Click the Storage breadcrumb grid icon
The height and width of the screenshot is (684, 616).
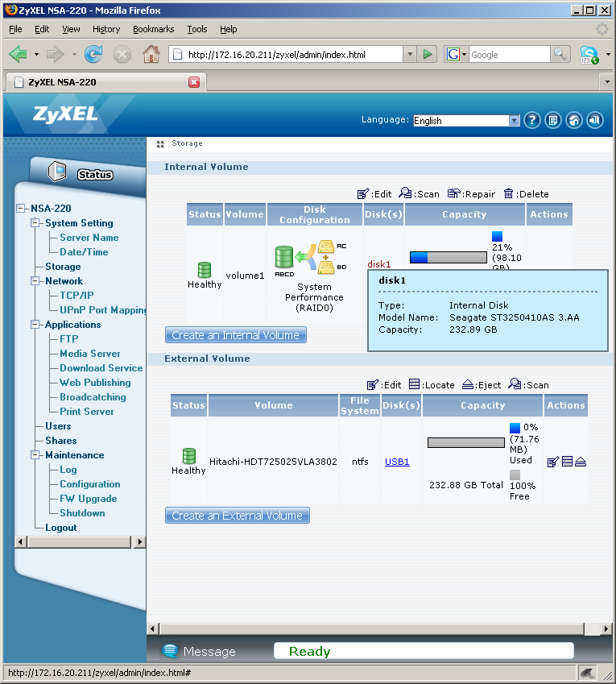click(x=160, y=144)
